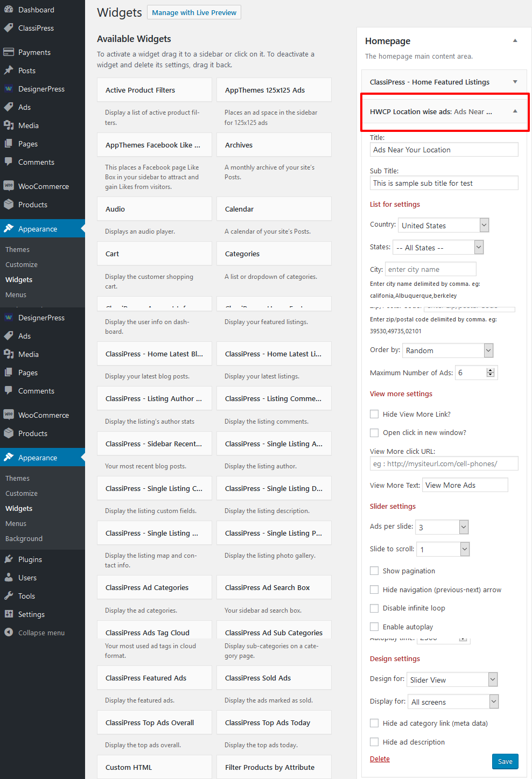The height and width of the screenshot is (779, 532).
Task: Select Filter Products by Attribute widget
Action: point(274,767)
